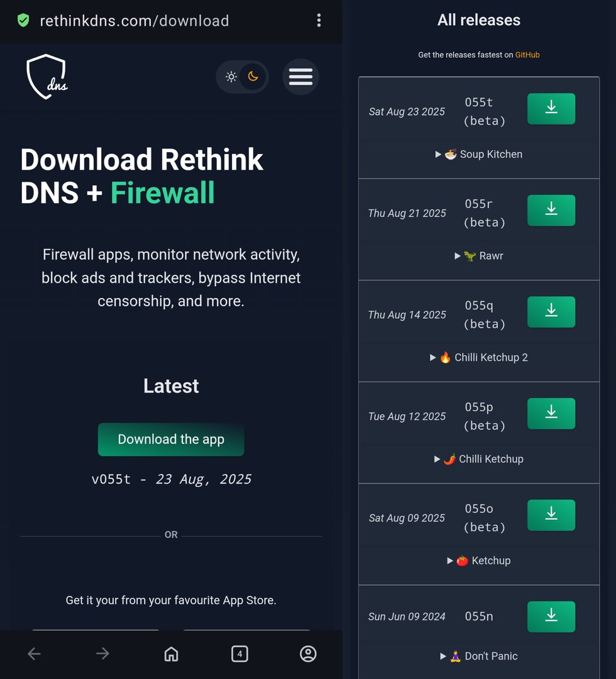Open the GitHub releases link
The image size is (616, 679).
[527, 55]
